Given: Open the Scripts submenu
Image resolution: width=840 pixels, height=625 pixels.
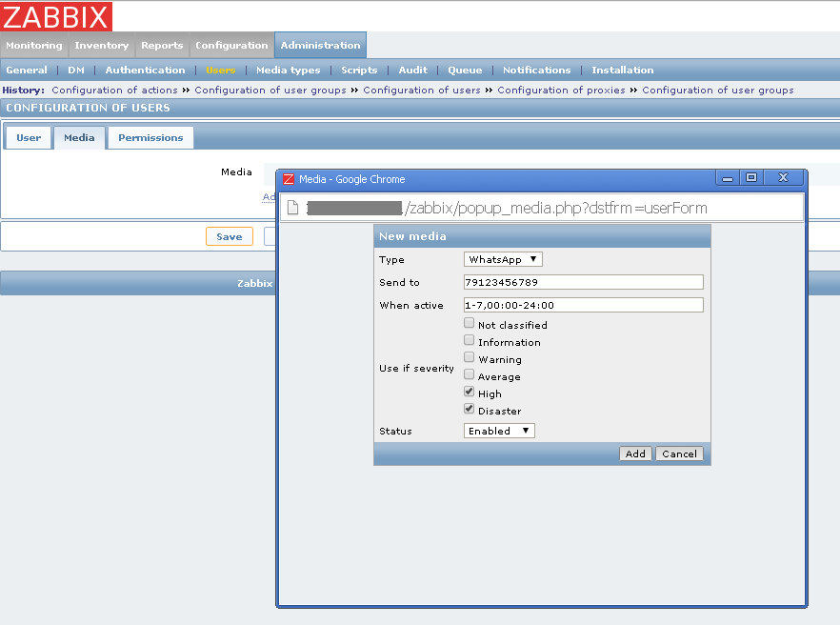Looking at the screenshot, I should click(x=359, y=70).
